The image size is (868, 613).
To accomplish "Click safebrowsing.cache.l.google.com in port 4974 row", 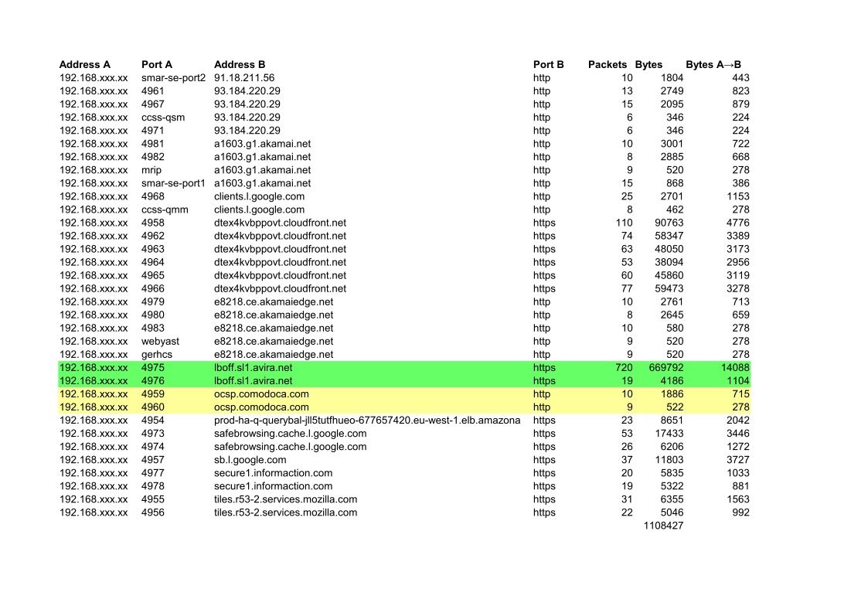I will pyautogui.click(x=290, y=447).
